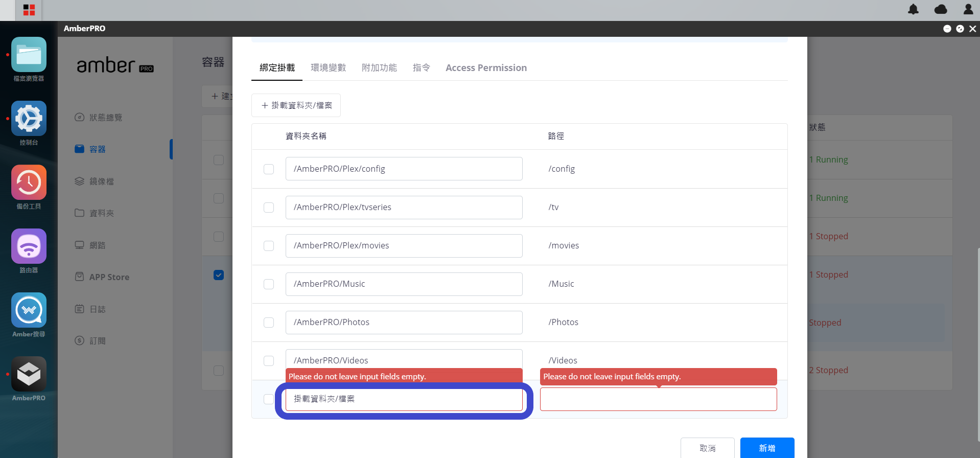Open the user account icon
Image resolution: width=980 pixels, height=458 pixels.
(968, 9)
